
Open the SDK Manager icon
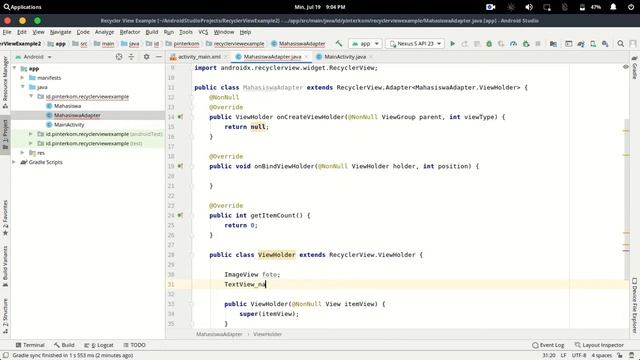(x=605, y=44)
